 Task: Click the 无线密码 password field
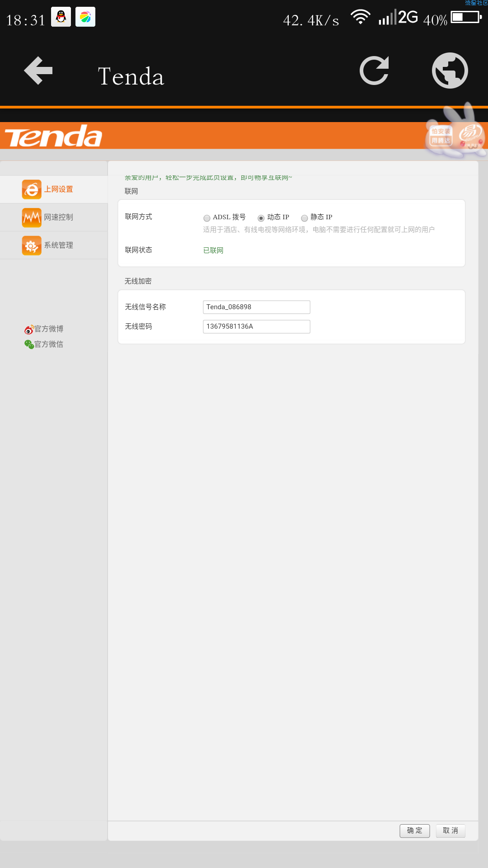[257, 326]
